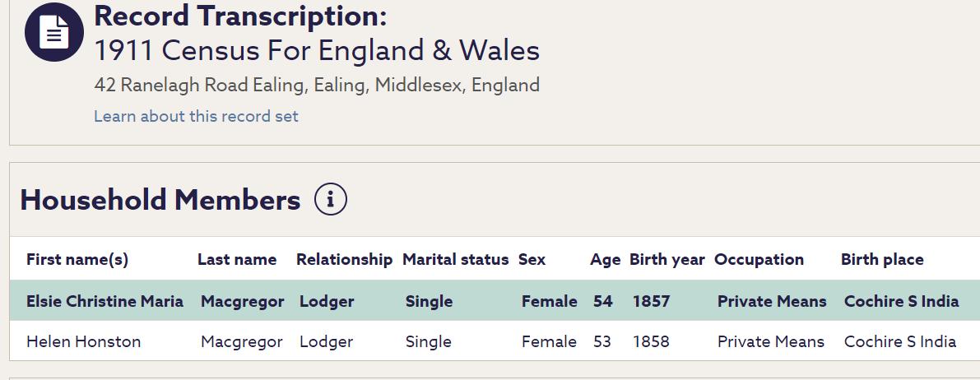Click the Birth place column header
The width and height of the screenshot is (980, 380).
coord(882,260)
